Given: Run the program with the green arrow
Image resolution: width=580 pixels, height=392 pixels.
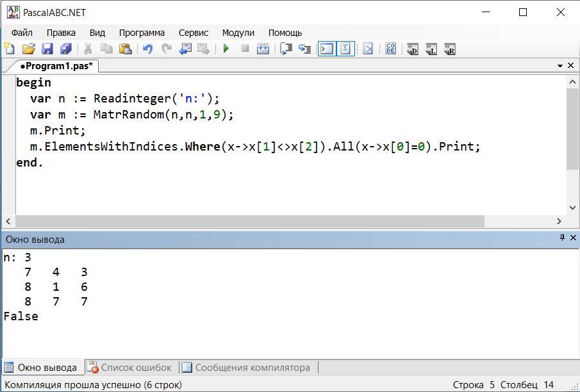Looking at the screenshot, I should 226,49.
